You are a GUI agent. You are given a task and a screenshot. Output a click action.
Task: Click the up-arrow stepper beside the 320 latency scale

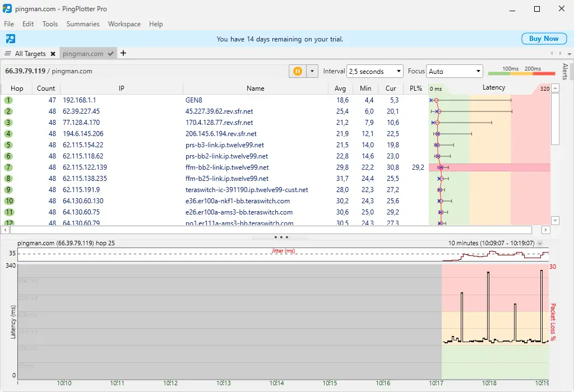pyautogui.click(x=555, y=87)
